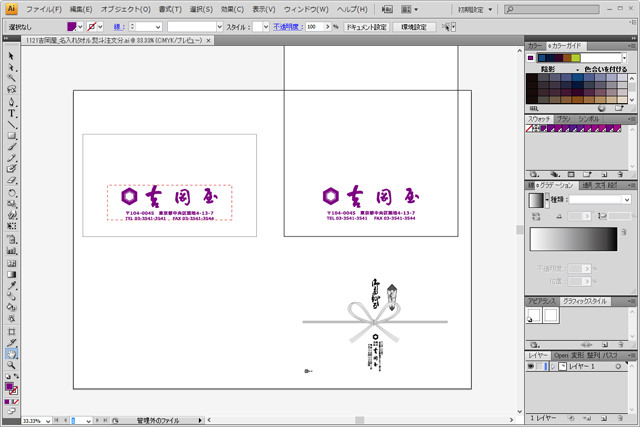This screenshot has height=427, width=640.
Task: Select the Selection arrow tool
Action: pyautogui.click(x=11, y=55)
